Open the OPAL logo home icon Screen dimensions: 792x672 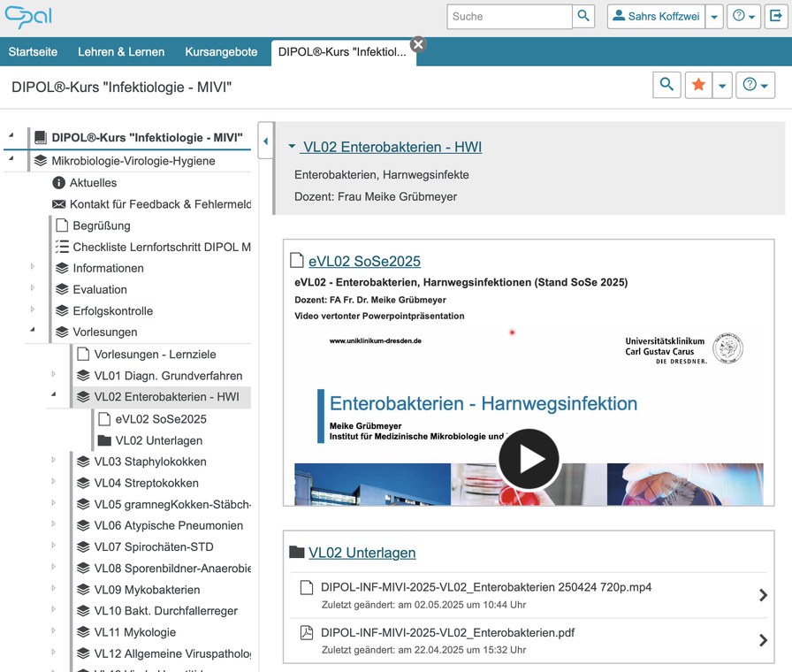[x=27, y=16]
